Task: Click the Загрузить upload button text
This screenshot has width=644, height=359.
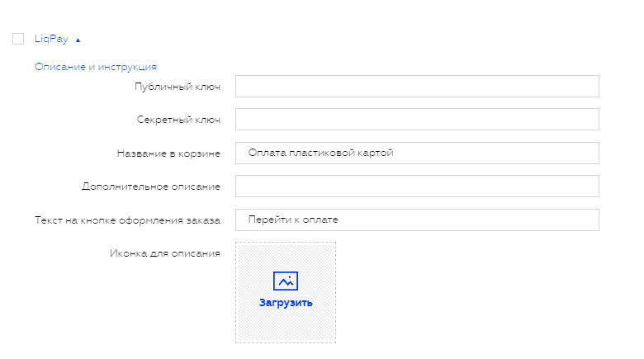Action: click(x=286, y=303)
